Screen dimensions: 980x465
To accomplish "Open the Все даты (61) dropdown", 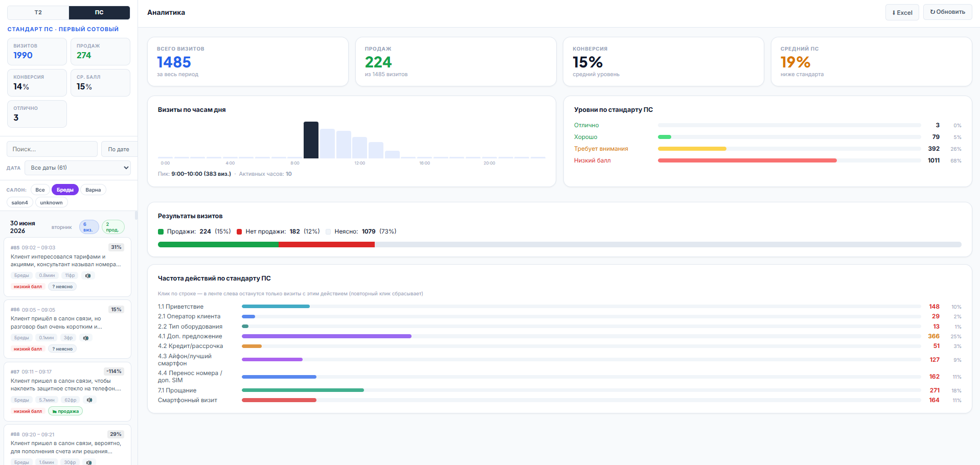I will pos(78,168).
